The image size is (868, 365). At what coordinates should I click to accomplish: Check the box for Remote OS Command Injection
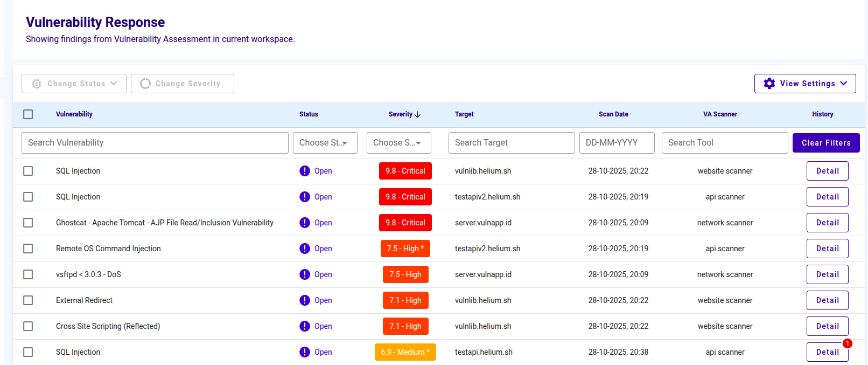pyautogui.click(x=28, y=249)
